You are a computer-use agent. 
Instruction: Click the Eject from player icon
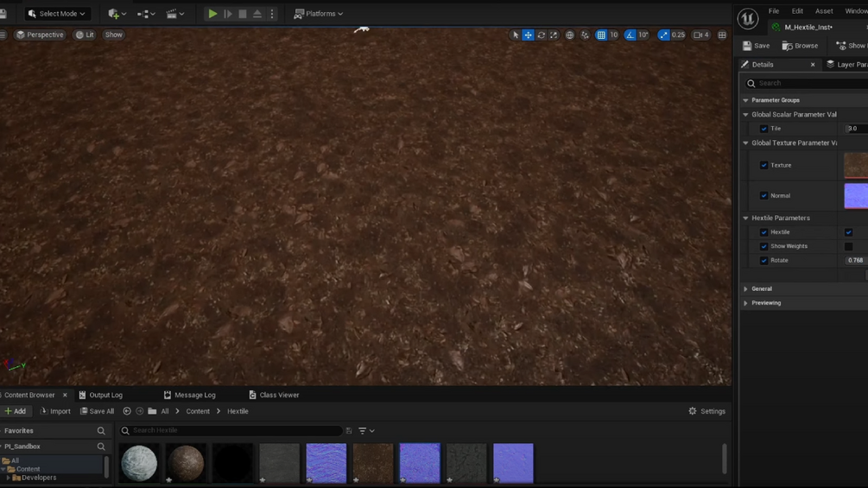[257, 14]
